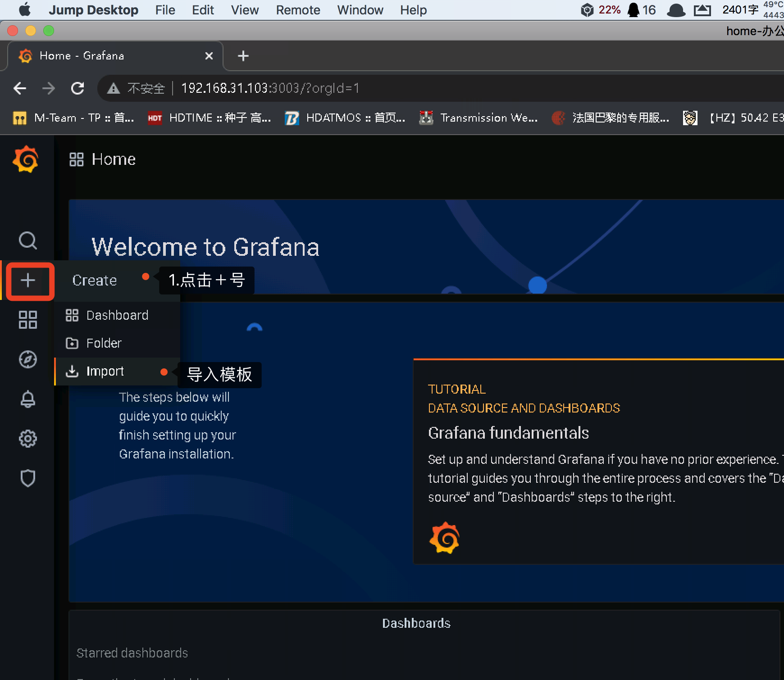Select Dashboard in Create menu

117,315
